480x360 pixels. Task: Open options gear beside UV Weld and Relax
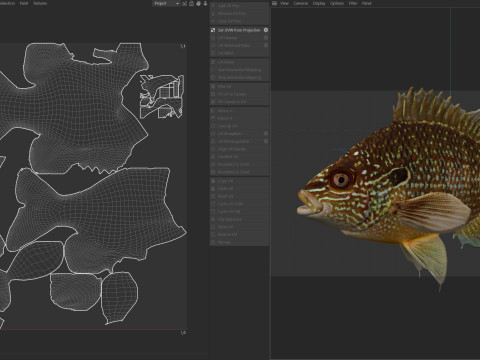(266, 45)
